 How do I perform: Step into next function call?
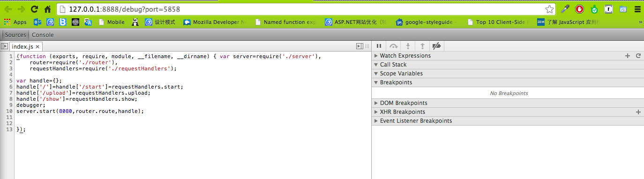408,46
